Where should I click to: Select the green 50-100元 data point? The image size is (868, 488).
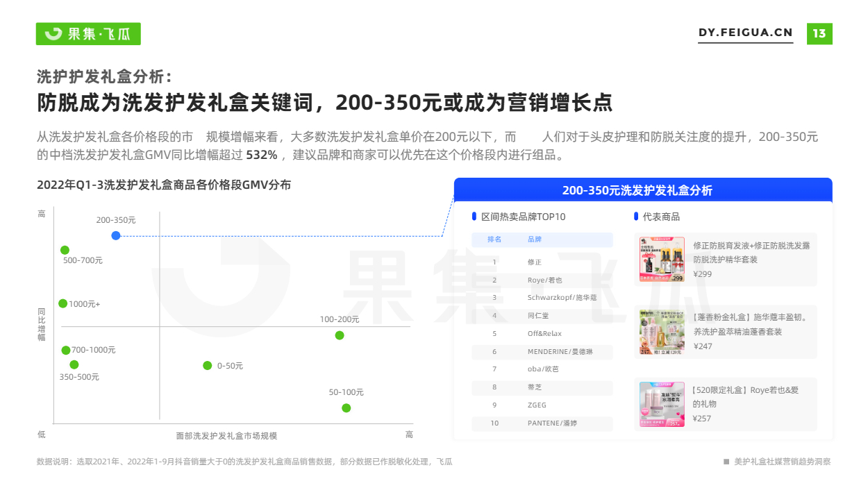coord(347,408)
